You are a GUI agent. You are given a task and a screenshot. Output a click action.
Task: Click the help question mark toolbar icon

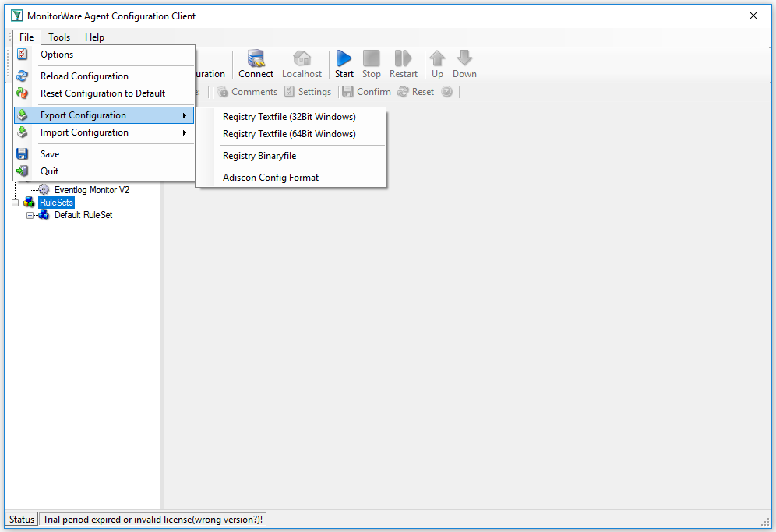point(447,92)
